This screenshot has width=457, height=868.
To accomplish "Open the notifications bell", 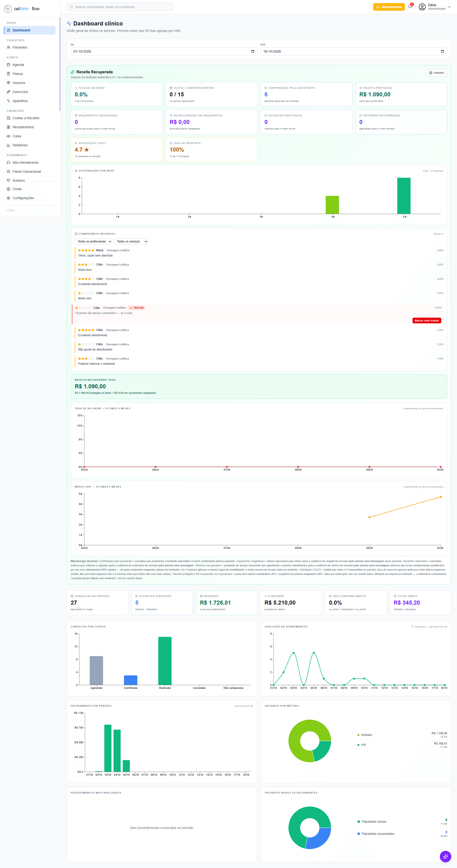I will (410, 7).
